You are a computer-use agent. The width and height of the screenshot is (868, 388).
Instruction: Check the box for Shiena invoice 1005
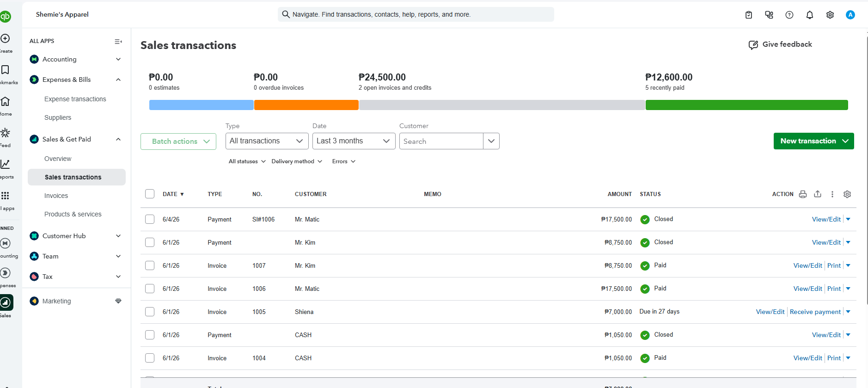tap(150, 312)
